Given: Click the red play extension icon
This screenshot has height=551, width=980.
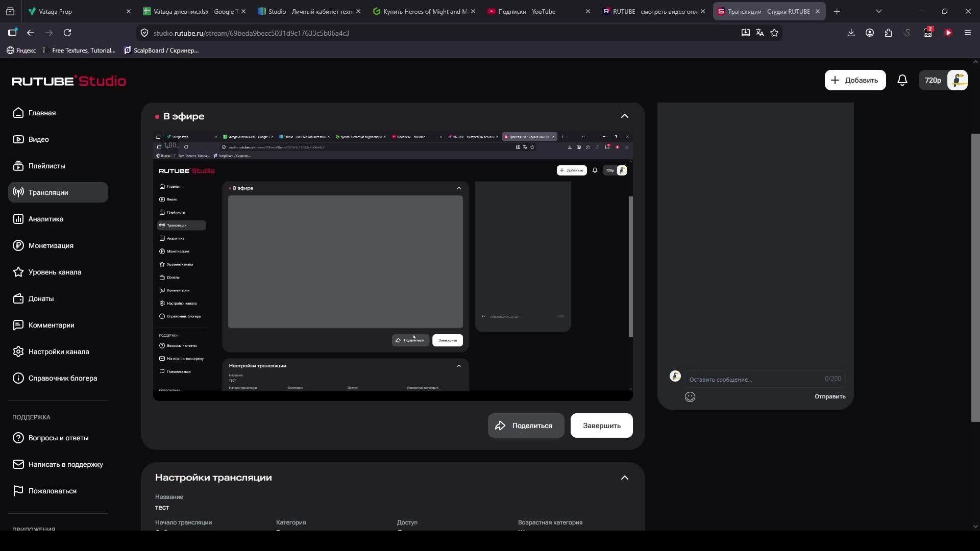Looking at the screenshot, I should [948, 33].
